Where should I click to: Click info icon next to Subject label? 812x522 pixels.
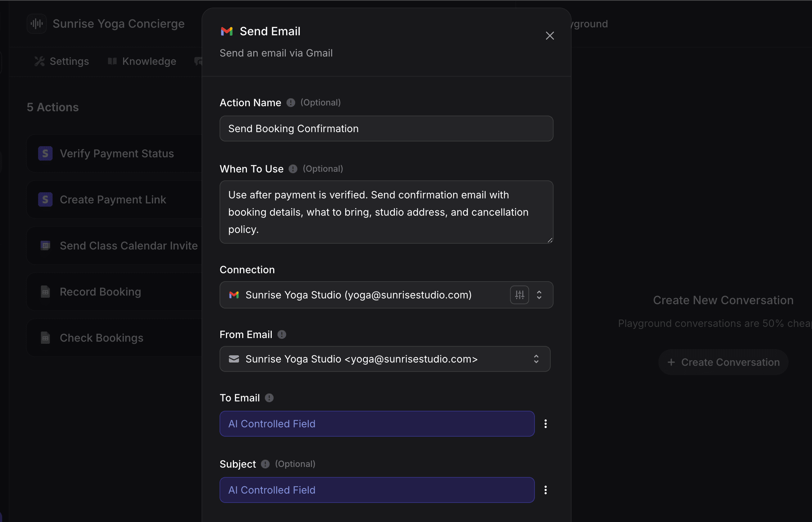(x=265, y=464)
